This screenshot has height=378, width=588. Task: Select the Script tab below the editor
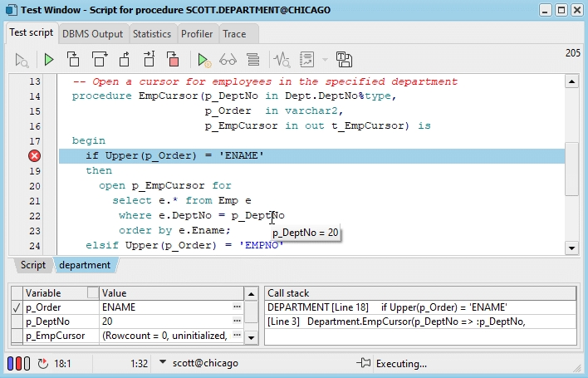(x=33, y=265)
